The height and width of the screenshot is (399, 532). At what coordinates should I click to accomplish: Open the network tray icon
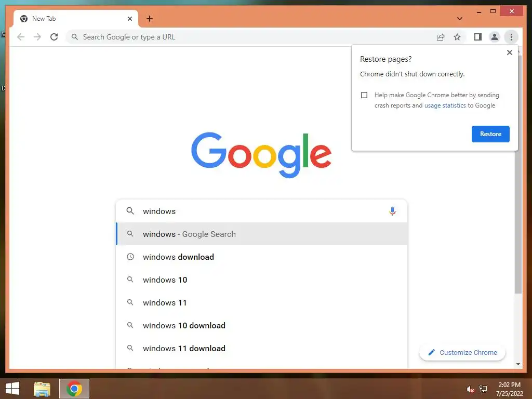tap(483, 389)
